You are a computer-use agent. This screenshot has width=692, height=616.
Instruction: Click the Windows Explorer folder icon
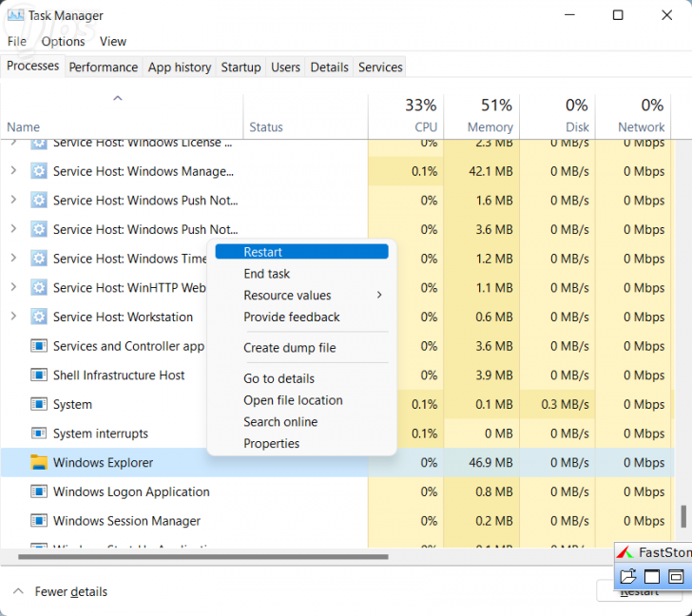point(39,462)
